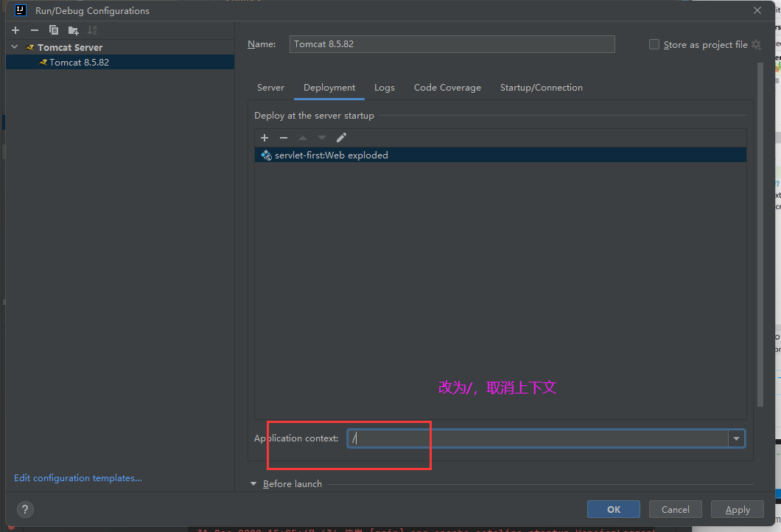
Task: Expand the Before launch section
Action: click(x=253, y=484)
